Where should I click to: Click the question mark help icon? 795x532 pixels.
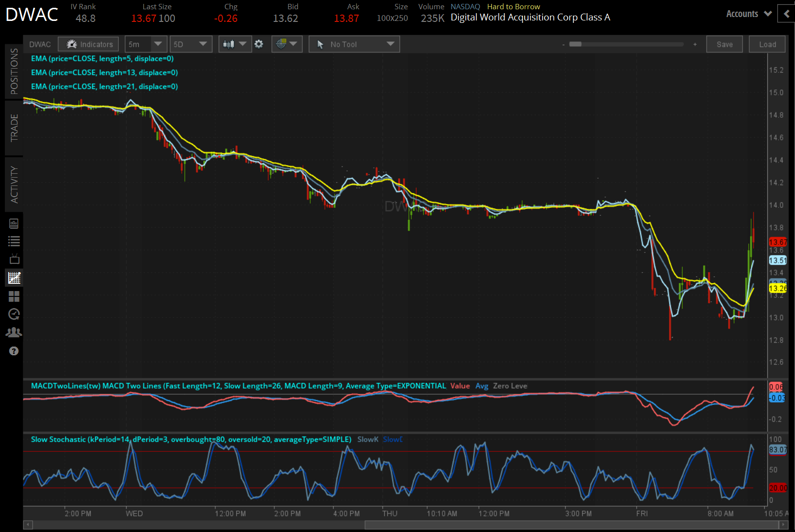[14, 351]
